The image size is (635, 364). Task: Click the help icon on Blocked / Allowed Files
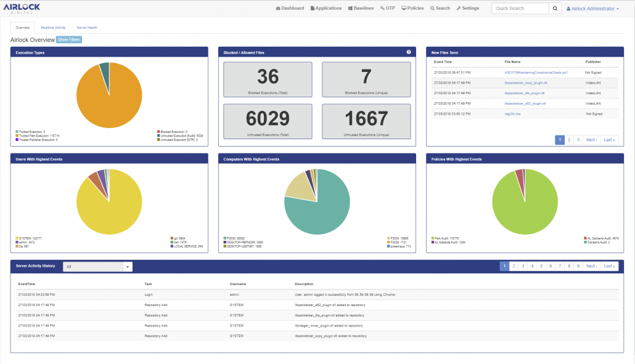409,52
